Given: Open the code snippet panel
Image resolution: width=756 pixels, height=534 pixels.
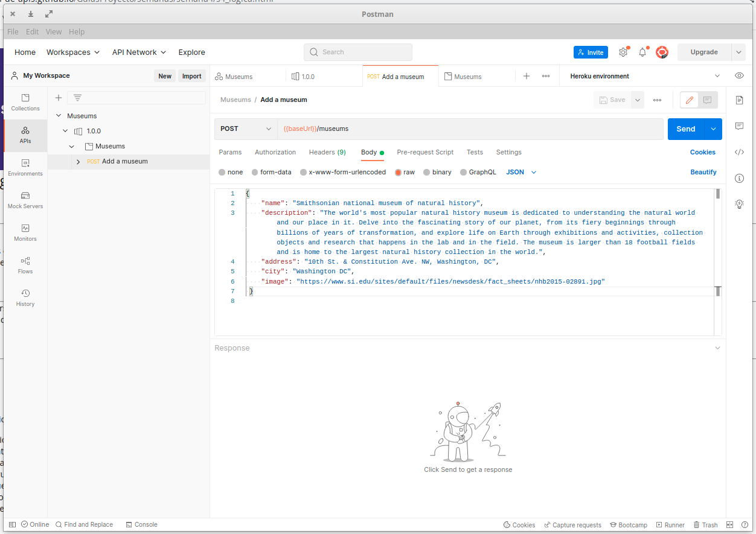Looking at the screenshot, I should pos(739,152).
